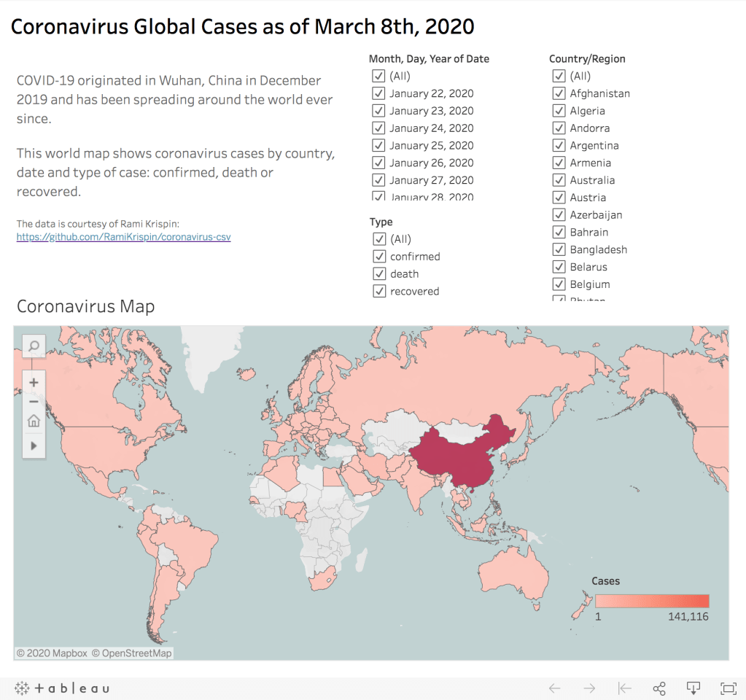Click the Undo arrow in Tableau toolbar
Image resolution: width=746 pixels, height=700 pixels.
(x=555, y=688)
